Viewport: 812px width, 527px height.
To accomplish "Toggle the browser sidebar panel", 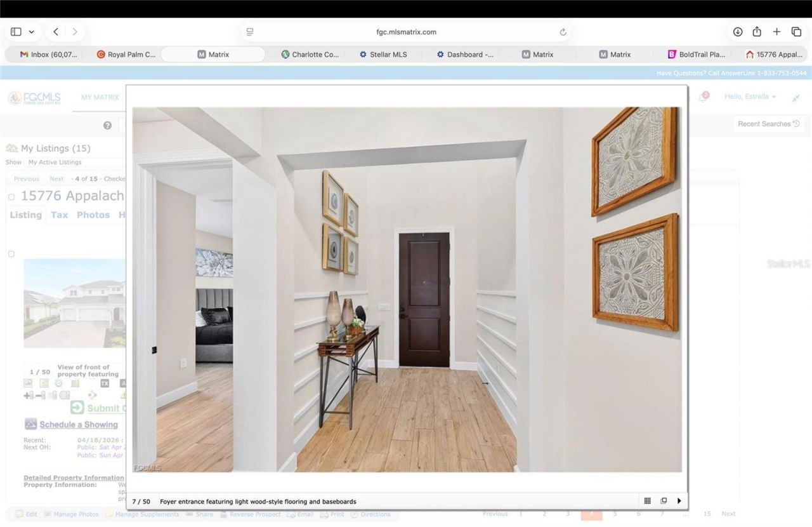I will click(16, 31).
